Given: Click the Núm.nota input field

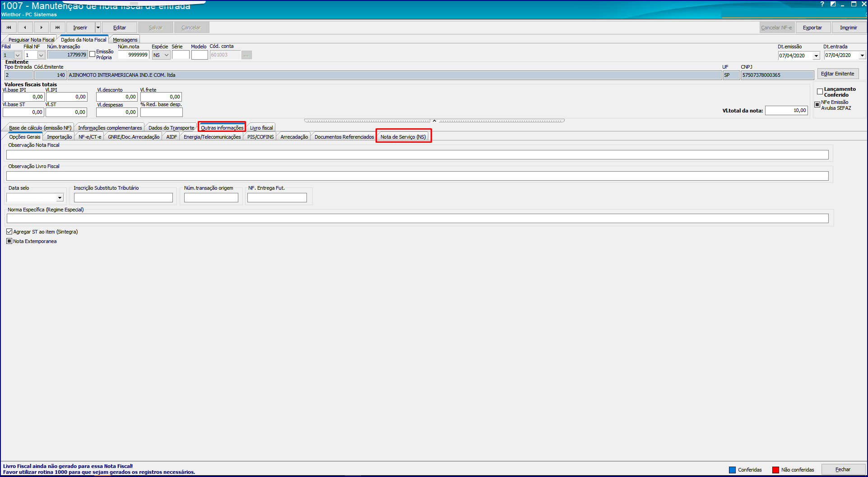Looking at the screenshot, I should [134, 55].
